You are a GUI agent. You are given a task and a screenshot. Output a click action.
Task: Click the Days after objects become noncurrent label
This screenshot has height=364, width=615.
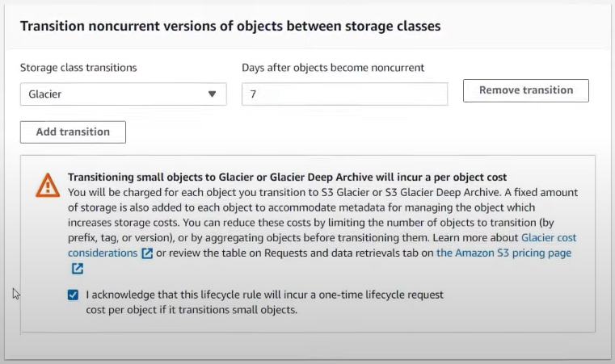click(x=333, y=68)
